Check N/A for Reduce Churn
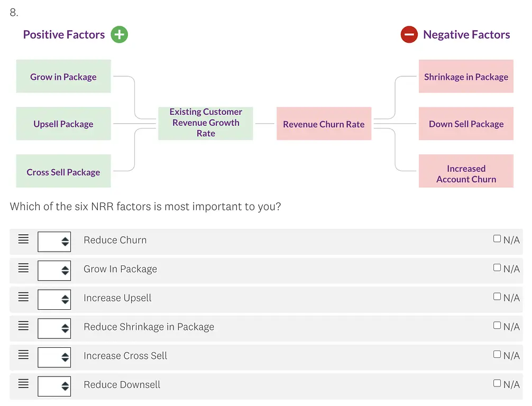The height and width of the screenshot is (406, 532). pos(497,239)
